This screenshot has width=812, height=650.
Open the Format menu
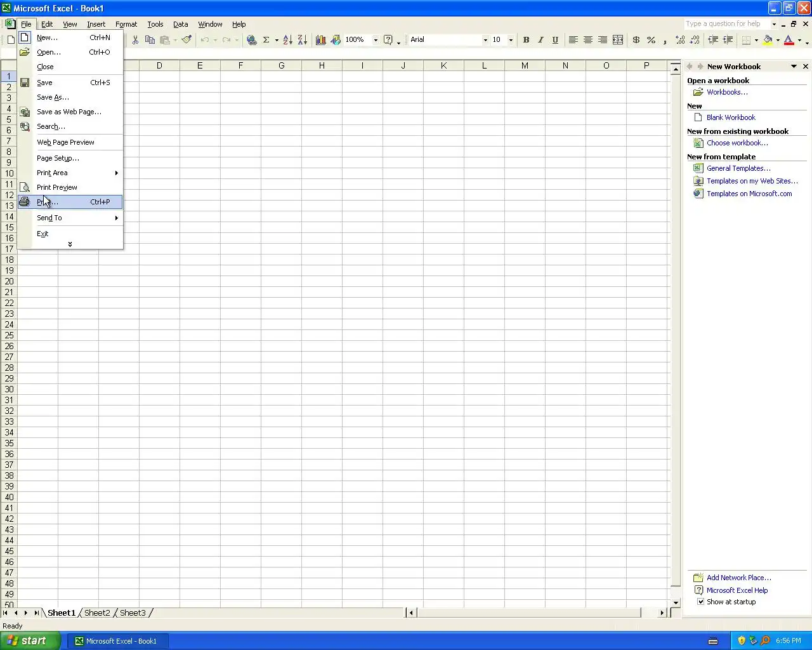(x=126, y=24)
